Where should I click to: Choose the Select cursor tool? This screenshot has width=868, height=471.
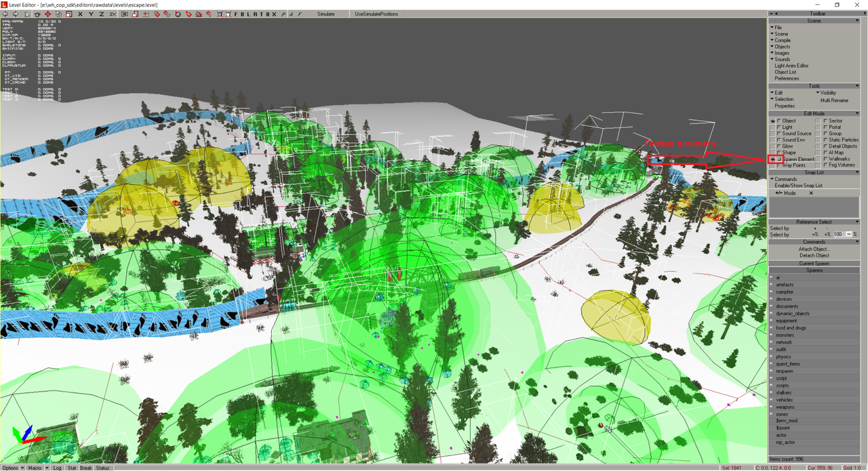28,14
